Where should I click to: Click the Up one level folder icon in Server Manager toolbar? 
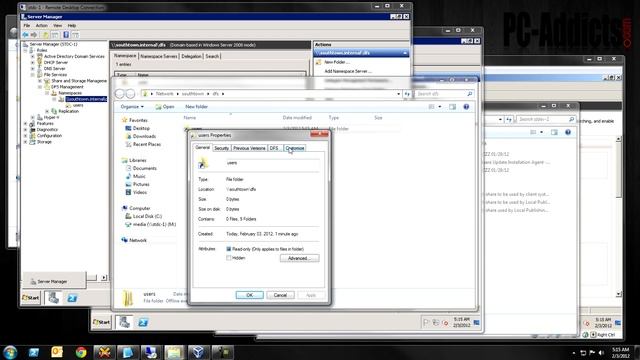coord(45,35)
